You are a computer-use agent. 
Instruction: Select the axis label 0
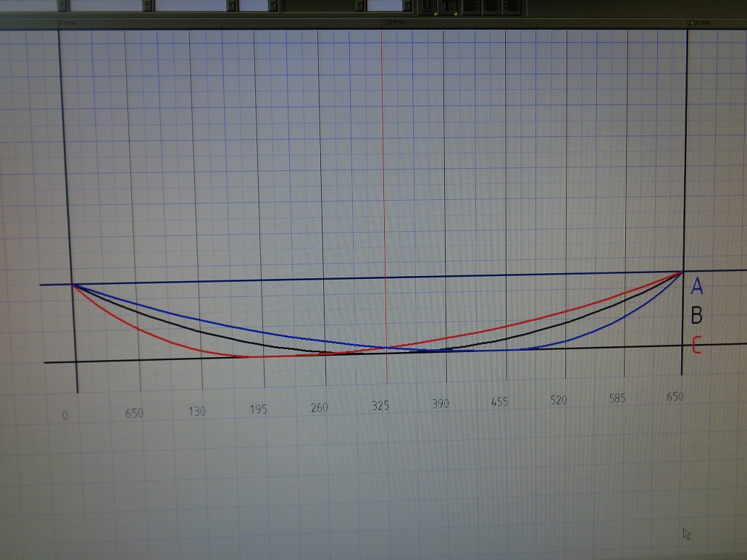pyautogui.click(x=66, y=416)
